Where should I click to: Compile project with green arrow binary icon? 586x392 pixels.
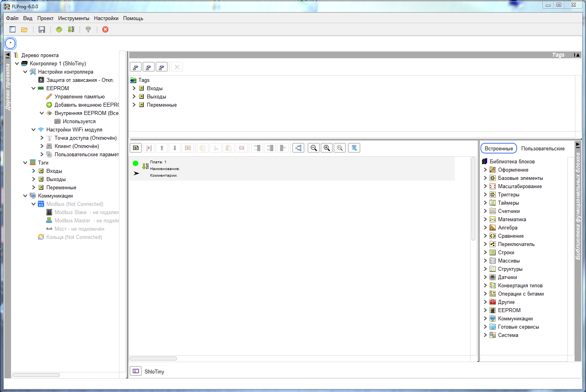71,30
